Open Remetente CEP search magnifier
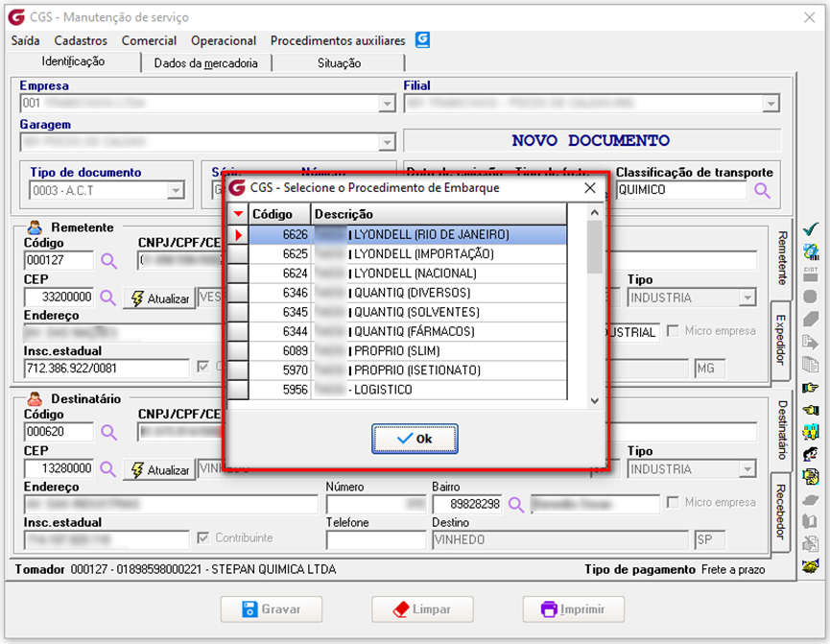Image resolution: width=830 pixels, height=644 pixels. click(107, 298)
